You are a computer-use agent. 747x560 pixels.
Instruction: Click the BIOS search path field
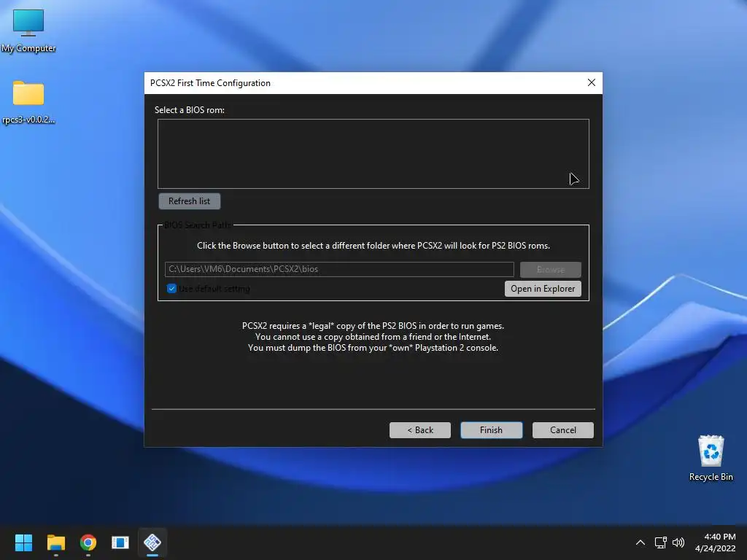click(339, 269)
